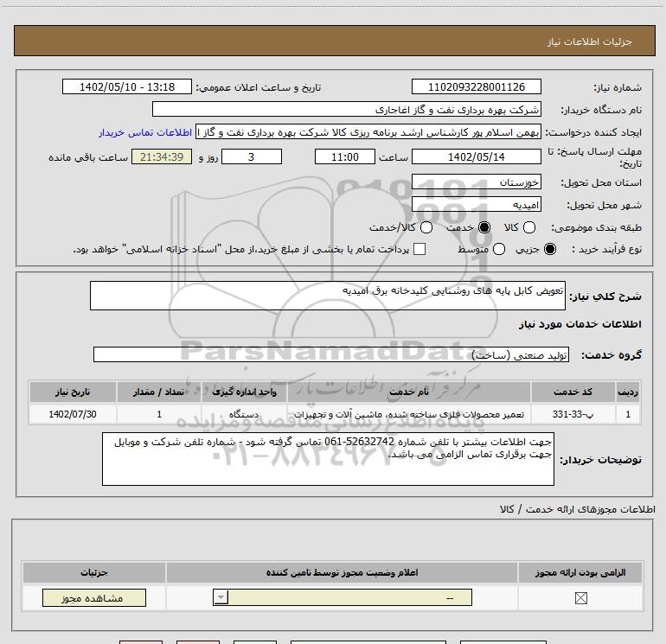
Task: Click the توضیحات خریدار notes text area
Action: [x=328, y=459]
